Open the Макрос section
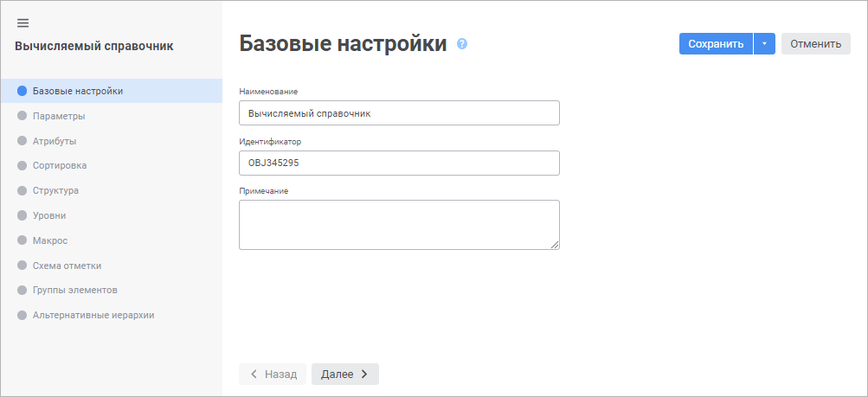Viewport: 868px width, 397px height. 49,240
